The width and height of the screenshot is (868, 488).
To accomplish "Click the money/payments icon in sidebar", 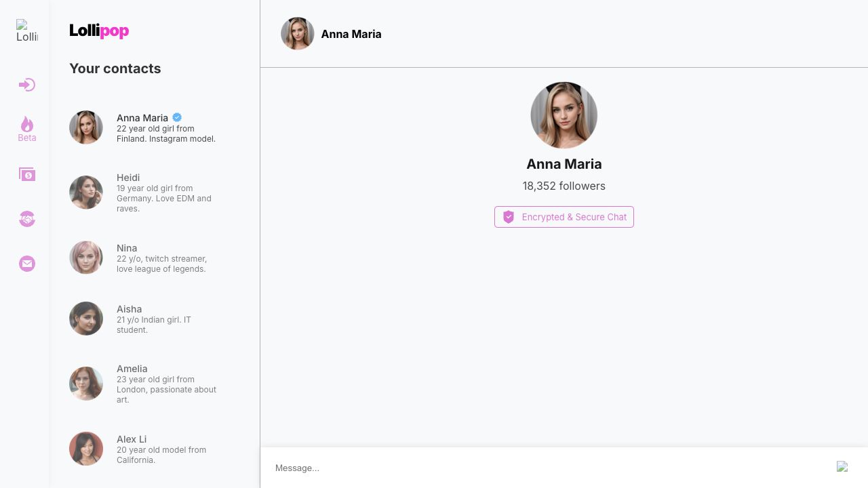I will click(x=27, y=175).
